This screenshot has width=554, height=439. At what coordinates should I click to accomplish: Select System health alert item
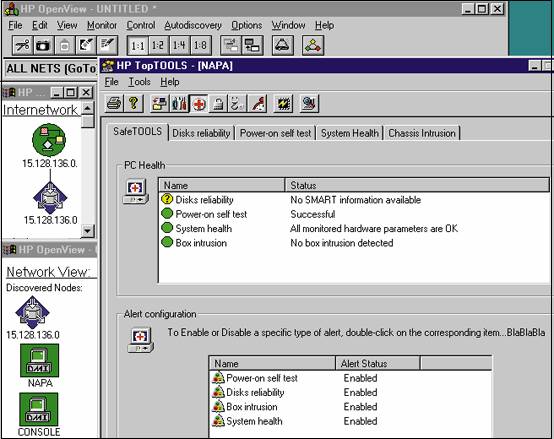tap(350, 421)
